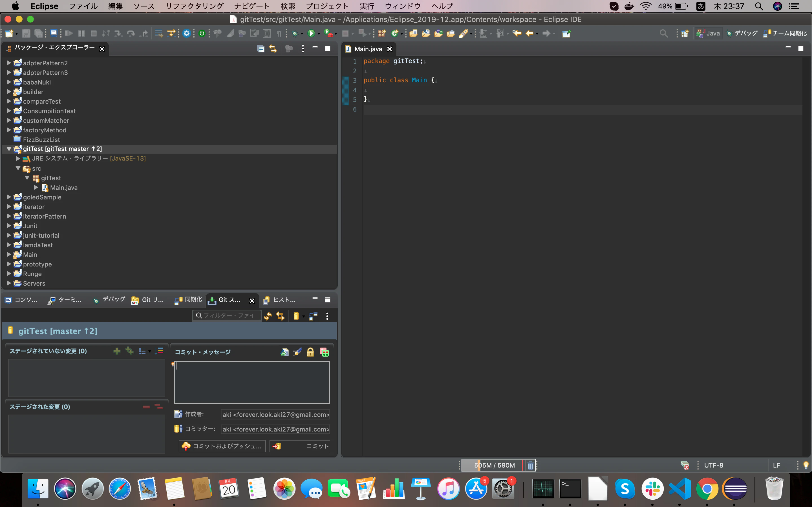Open the リファクタリング menu

pyautogui.click(x=195, y=6)
